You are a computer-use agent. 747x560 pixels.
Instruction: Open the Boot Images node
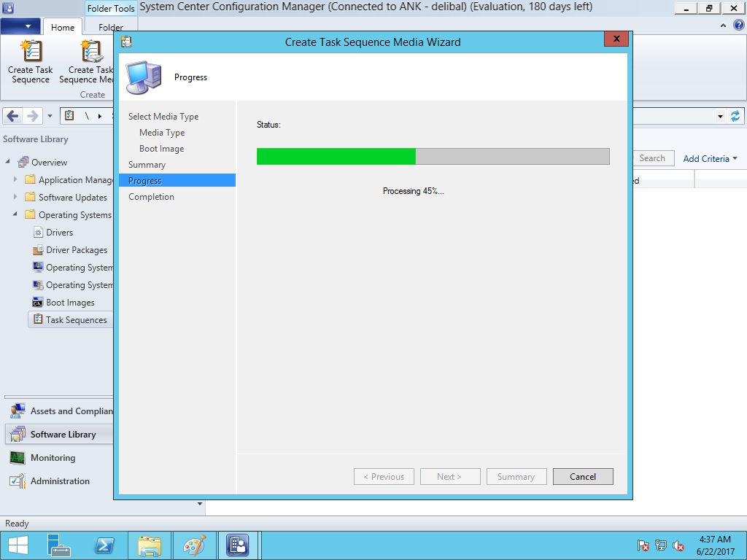tap(70, 303)
